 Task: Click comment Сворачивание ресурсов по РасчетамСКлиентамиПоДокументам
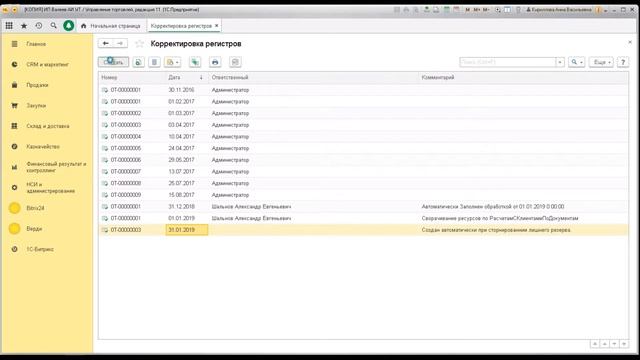click(x=500, y=218)
